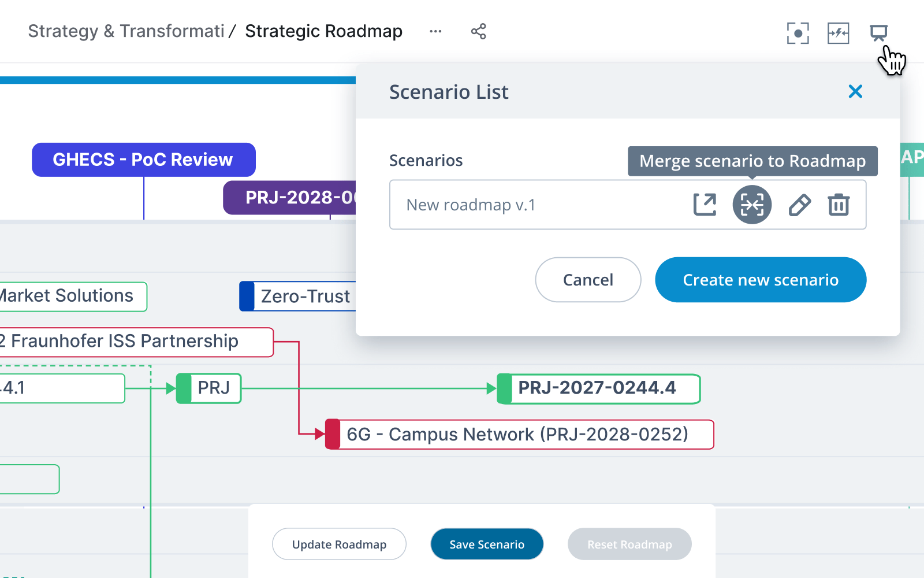Viewport: 924px width, 578px height.
Task: Open the scenario presentation icon in header
Action: [x=878, y=33]
